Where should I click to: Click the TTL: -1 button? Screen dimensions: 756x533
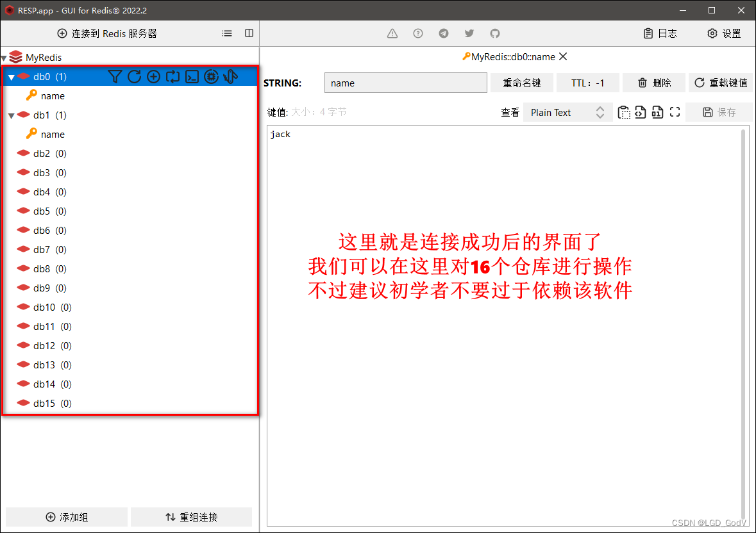(588, 83)
